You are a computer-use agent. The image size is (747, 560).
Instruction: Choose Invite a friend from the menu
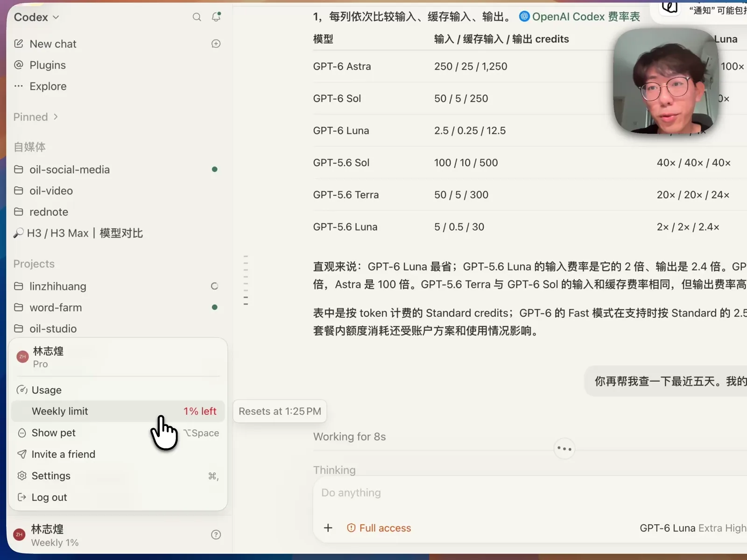[x=118, y=454]
